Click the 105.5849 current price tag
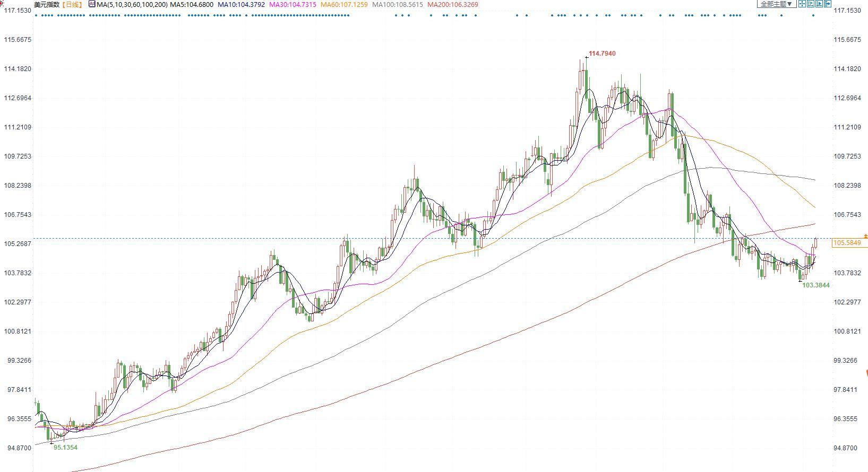The width and height of the screenshot is (868, 472). point(847,243)
